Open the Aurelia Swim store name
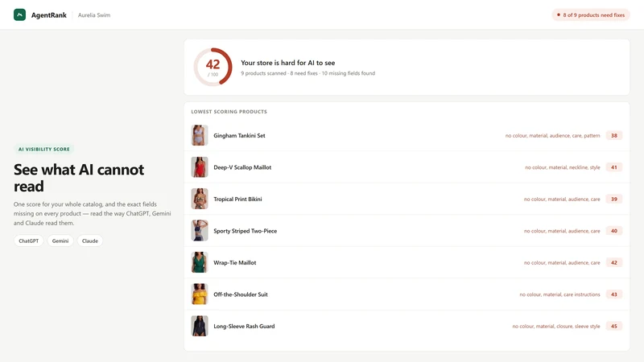The height and width of the screenshot is (362, 644). coord(94,15)
